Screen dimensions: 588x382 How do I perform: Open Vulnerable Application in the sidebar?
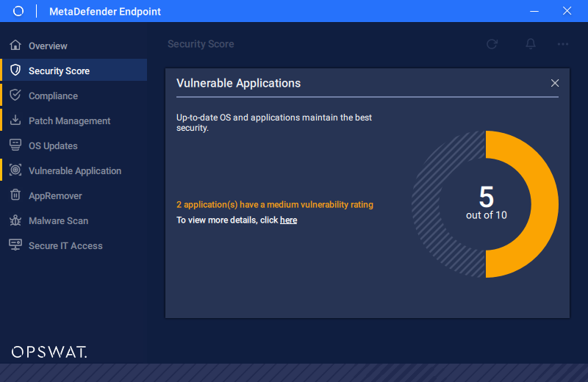click(73, 170)
